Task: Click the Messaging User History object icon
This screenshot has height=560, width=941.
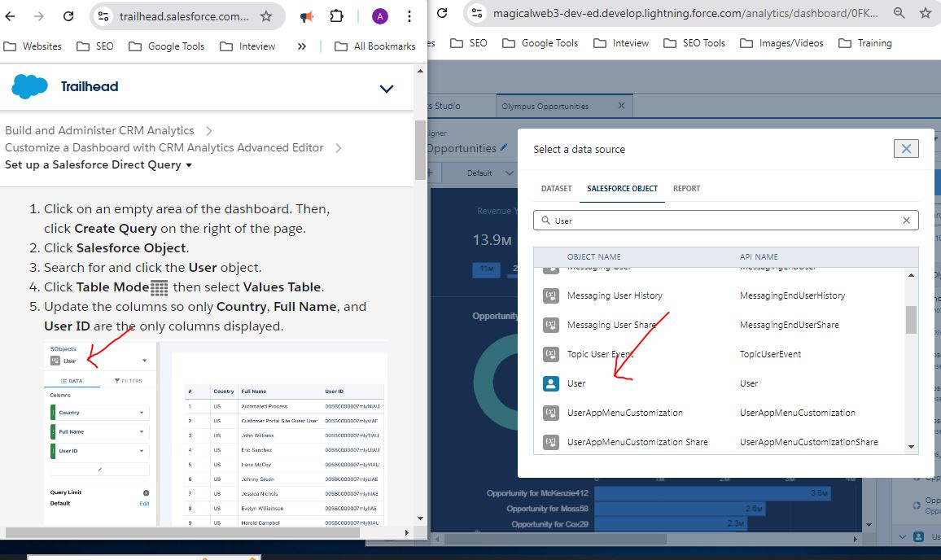Action: [551, 295]
